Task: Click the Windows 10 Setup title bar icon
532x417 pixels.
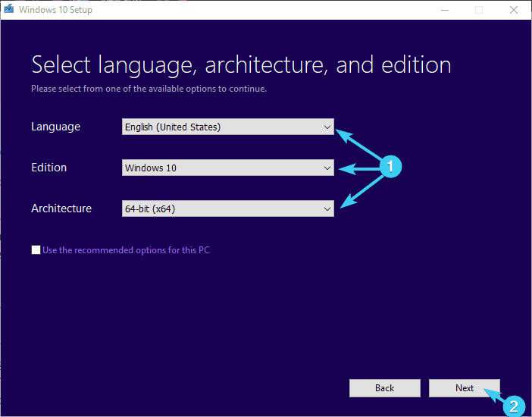Action: pos(8,9)
